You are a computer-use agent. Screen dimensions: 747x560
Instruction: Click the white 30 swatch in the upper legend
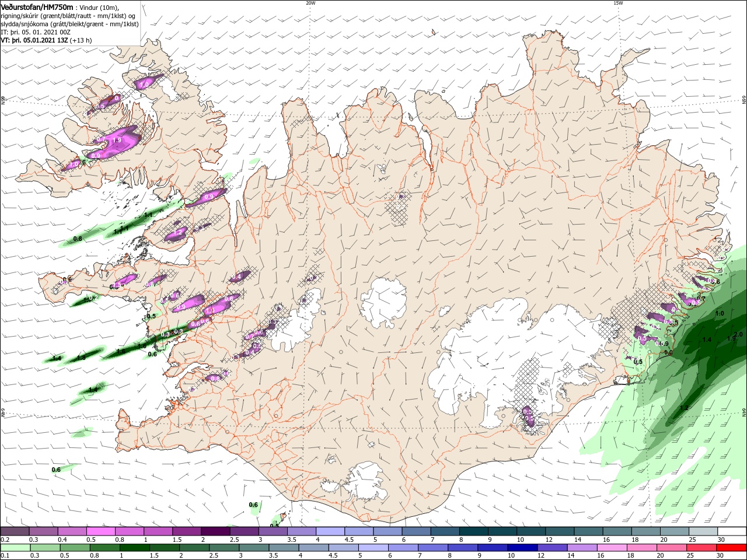point(732,531)
